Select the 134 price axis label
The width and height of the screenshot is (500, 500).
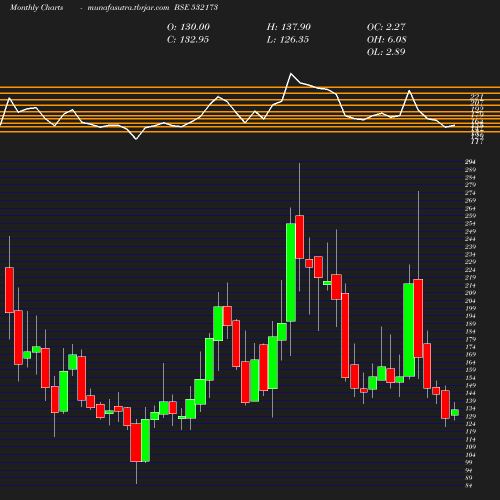coord(470,409)
